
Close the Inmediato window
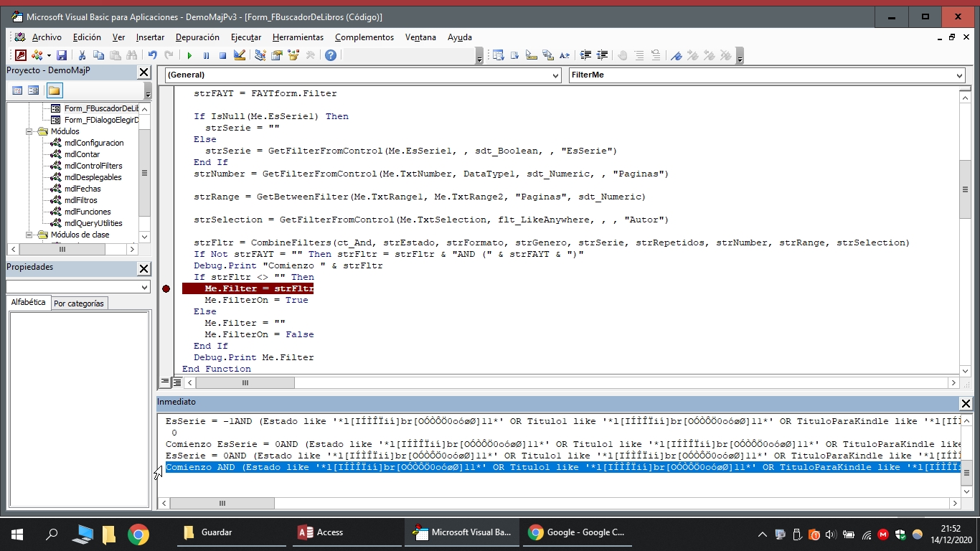click(x=966, y=403)
